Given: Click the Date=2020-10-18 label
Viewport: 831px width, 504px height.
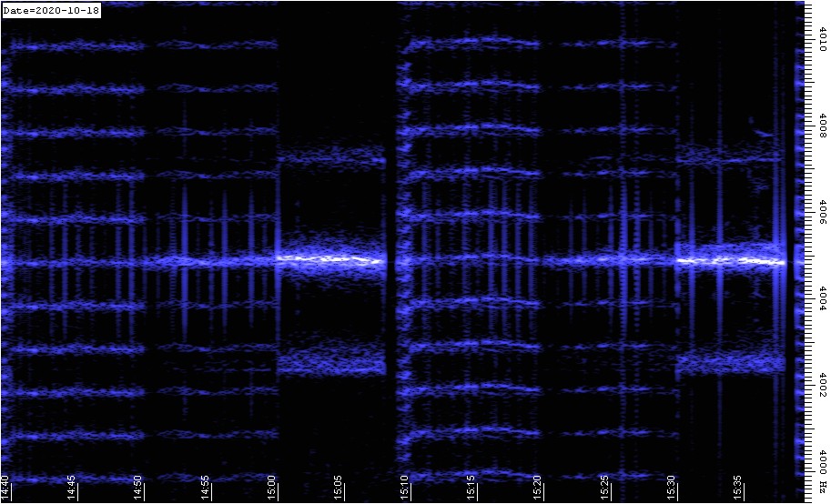Looking at the screenshot, I should click(x=51, y=11).
